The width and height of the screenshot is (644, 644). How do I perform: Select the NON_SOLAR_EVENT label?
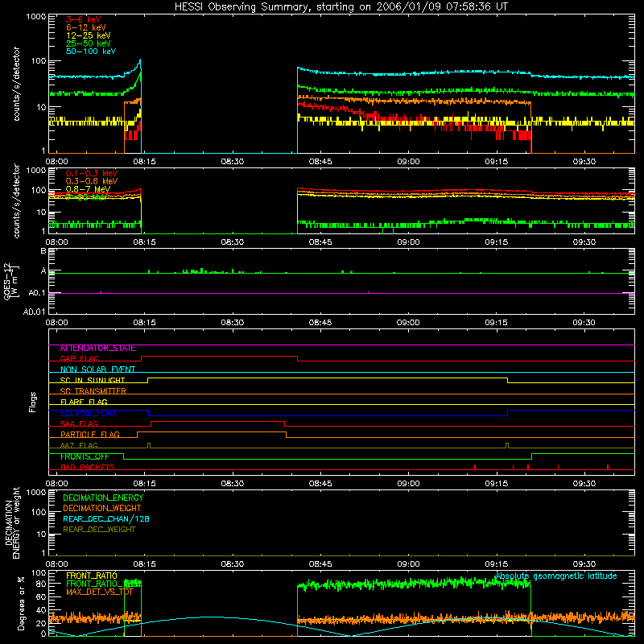click(x=97, y=369)
